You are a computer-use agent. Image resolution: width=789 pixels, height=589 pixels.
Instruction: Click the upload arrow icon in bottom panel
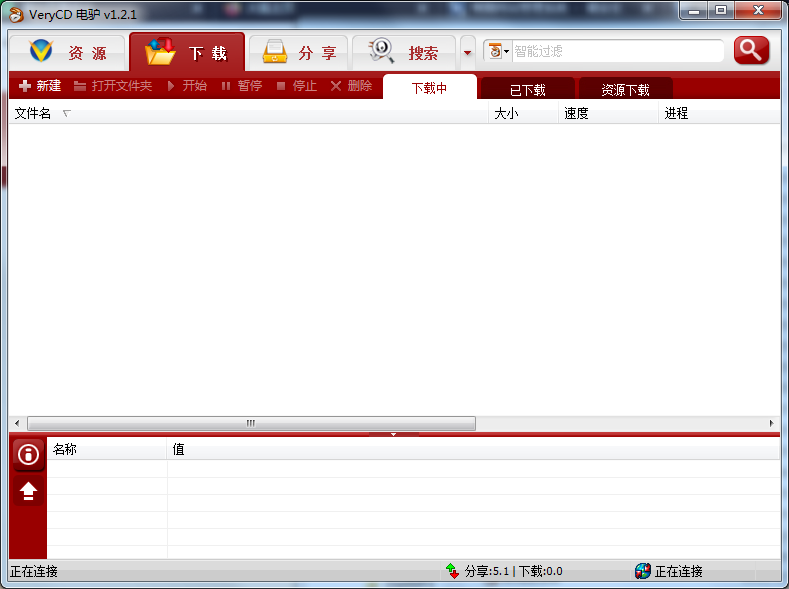click(28, 490)
